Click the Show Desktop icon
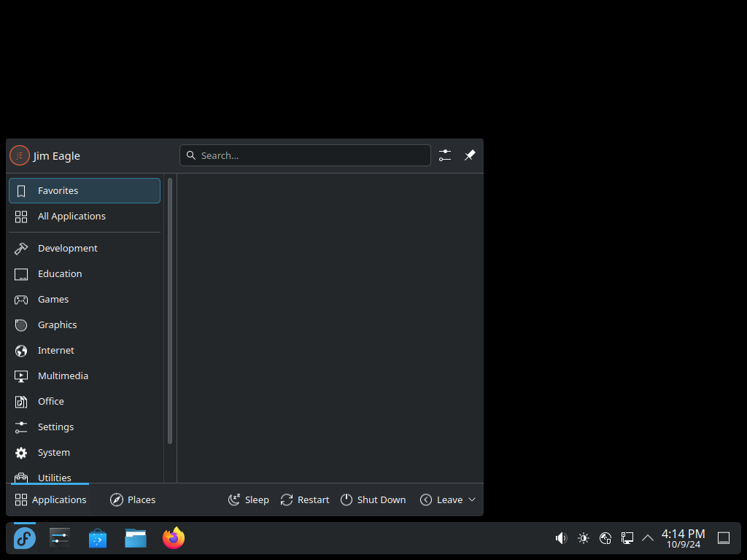Screen dimensions: 747x560 [724, 538]
